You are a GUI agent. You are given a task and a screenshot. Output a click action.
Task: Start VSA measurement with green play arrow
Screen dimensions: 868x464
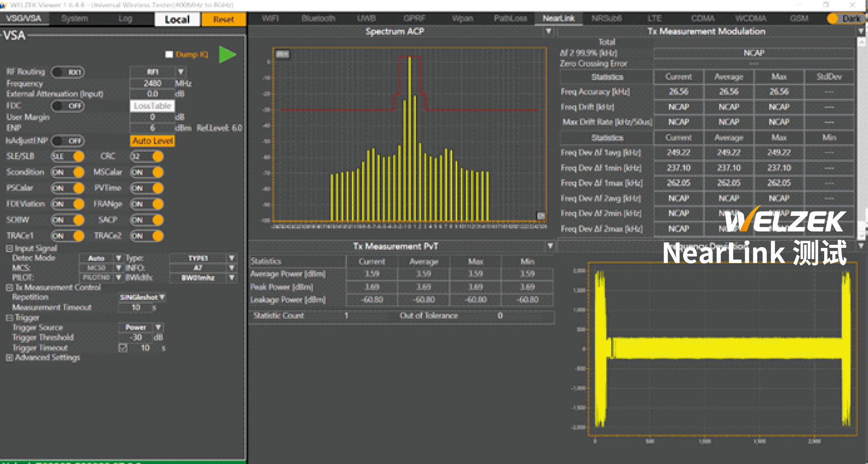[x=227, y=55]
